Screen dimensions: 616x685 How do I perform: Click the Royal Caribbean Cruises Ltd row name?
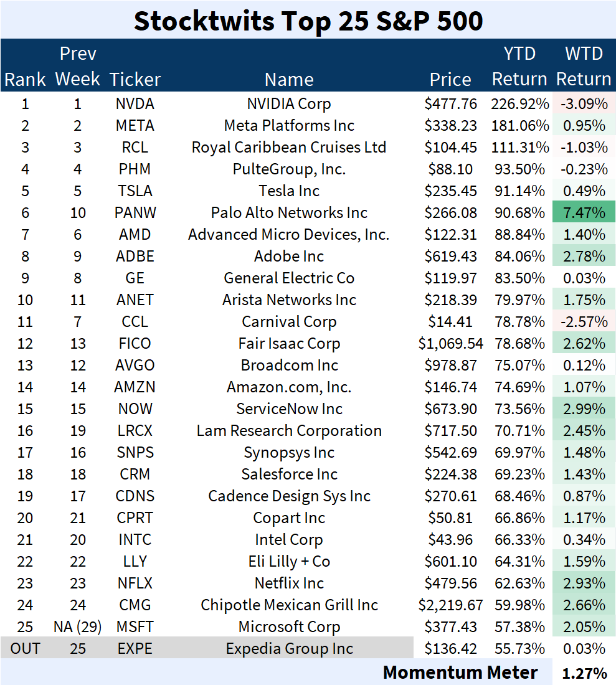tap(289, 148)
